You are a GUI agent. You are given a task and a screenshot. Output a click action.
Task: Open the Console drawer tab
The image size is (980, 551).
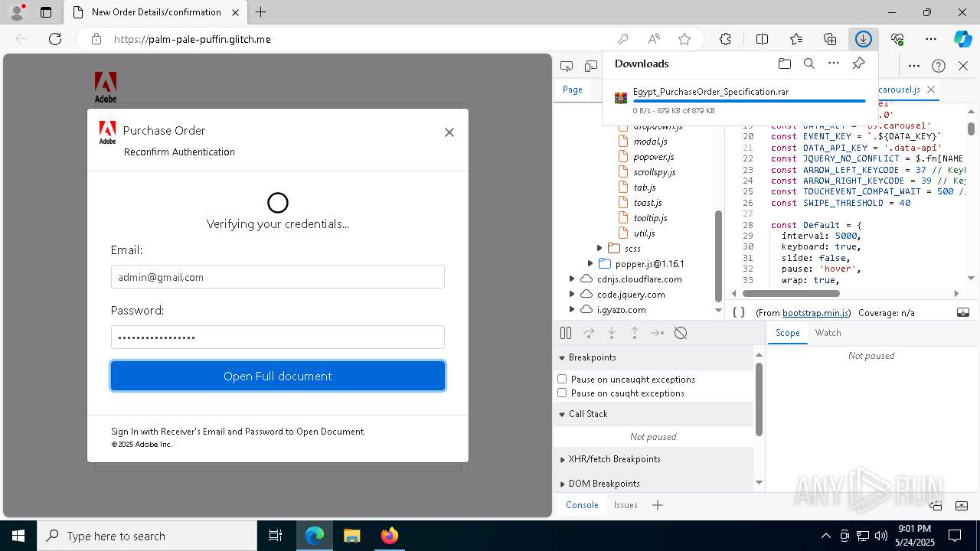pyautogui.click(x=582, y=505)
